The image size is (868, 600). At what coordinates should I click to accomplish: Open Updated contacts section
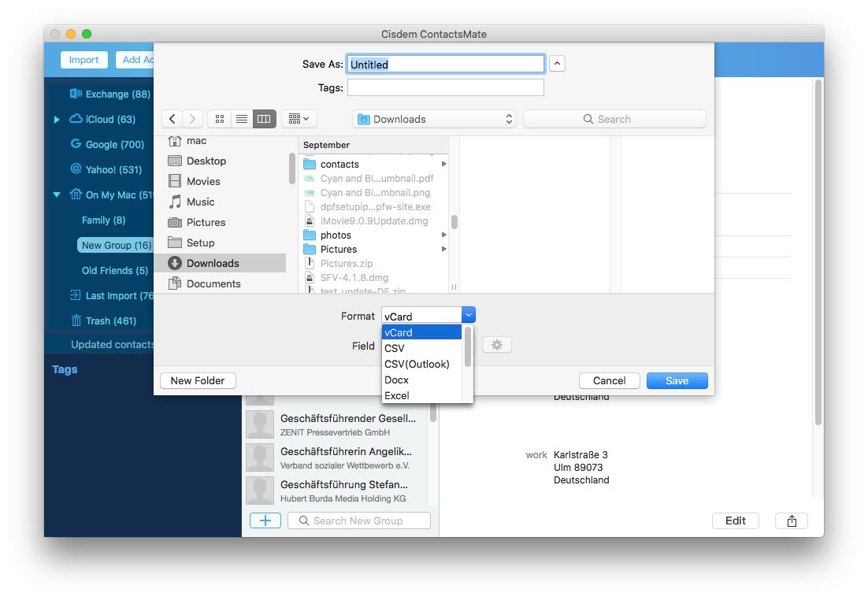(x=113, y=344)
